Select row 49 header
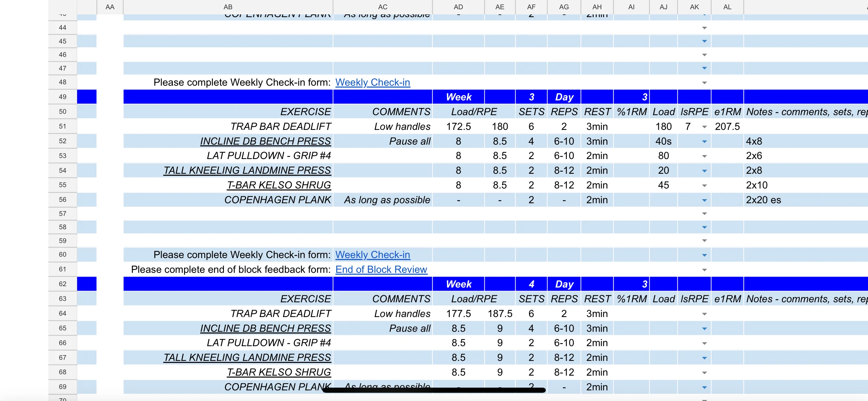Viewport: 868px width, 401px height. [62, 97]
